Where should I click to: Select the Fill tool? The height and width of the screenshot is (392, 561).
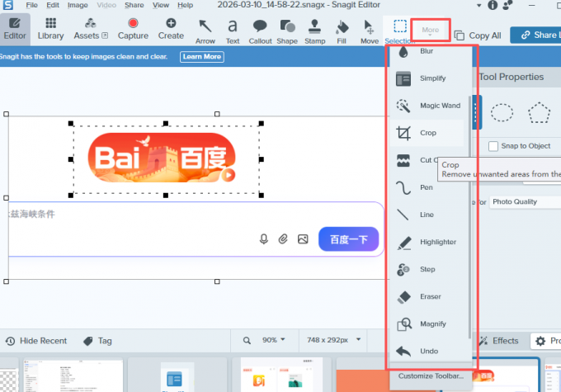point(342,31)
